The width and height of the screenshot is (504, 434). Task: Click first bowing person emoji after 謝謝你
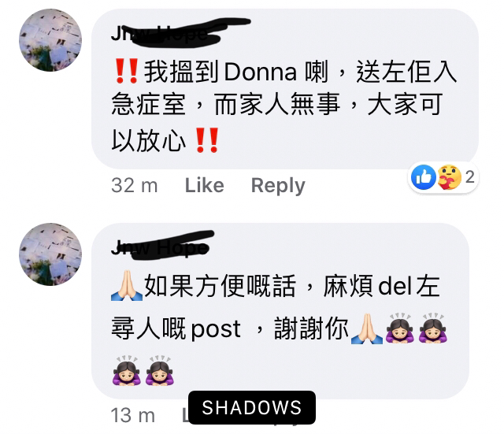pyautogui.click(x=399, y=328)
